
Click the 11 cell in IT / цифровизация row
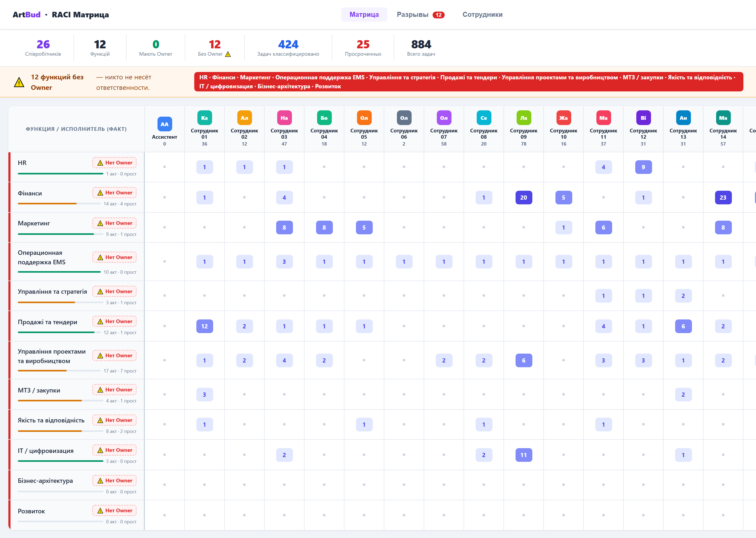point(524,455)
